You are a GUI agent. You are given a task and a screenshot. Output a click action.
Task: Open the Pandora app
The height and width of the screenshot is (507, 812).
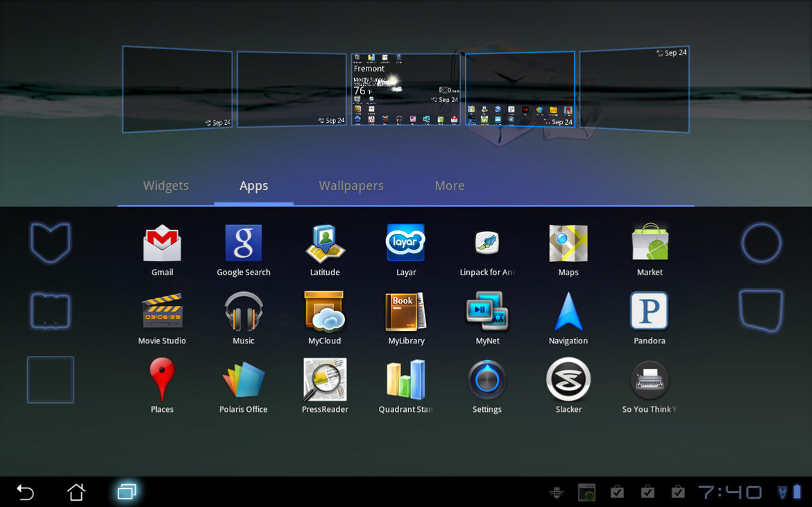point(650,312)
